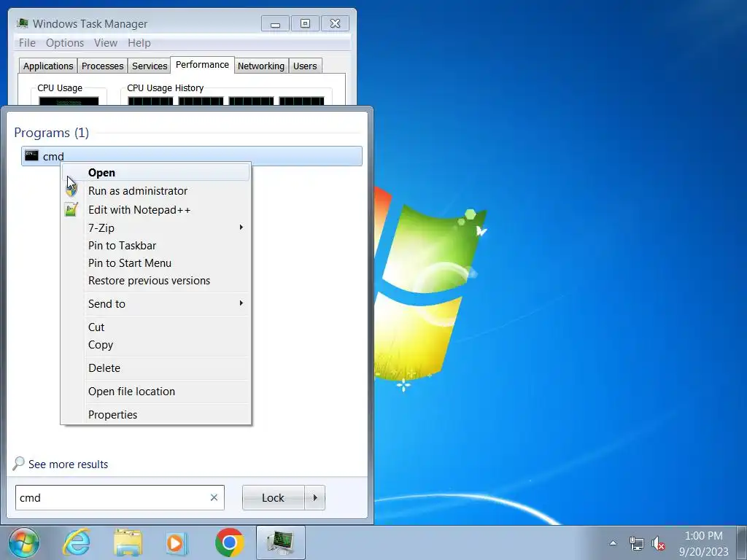Click the Lock button
The height and width of the screenshot is (560, 747).
[x=274, y=497]
